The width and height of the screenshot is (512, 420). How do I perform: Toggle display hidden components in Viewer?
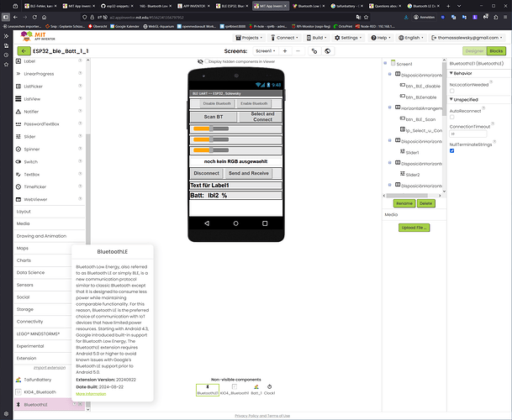coord(207,61)
